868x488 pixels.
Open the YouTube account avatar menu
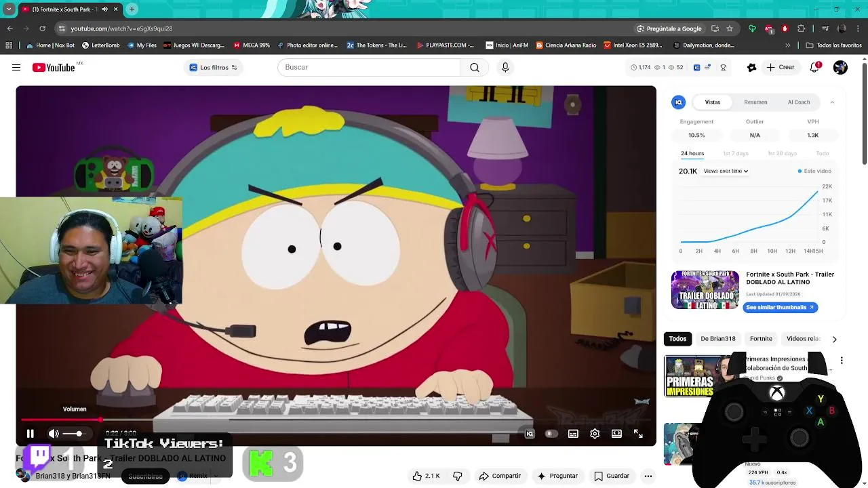coord(840,67)
